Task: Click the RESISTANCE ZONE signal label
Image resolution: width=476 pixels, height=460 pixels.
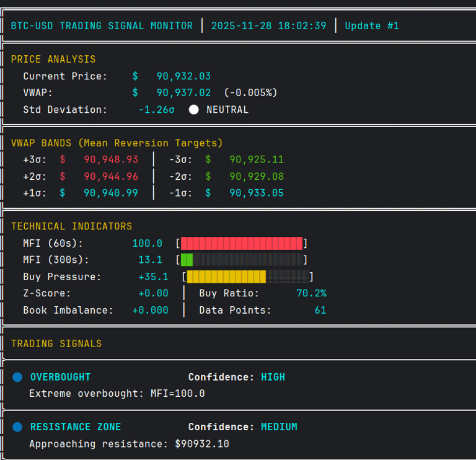Action: click(x=76, y=427)
